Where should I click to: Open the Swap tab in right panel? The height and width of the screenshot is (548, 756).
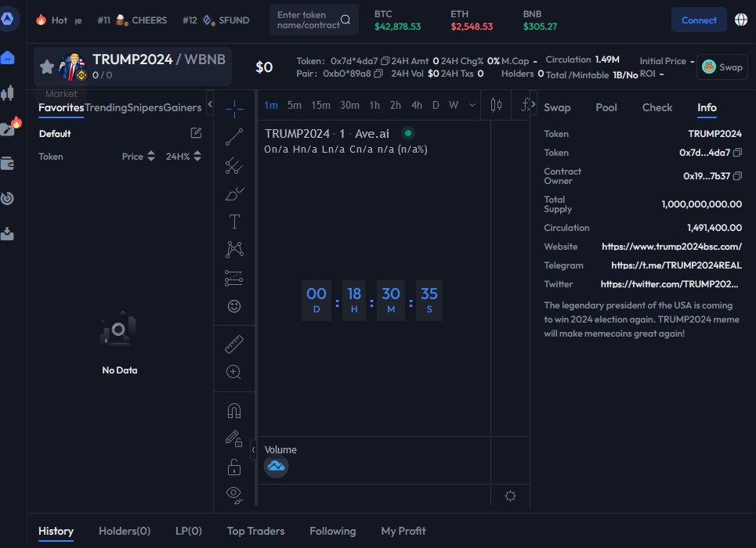[x=557, y=107]
